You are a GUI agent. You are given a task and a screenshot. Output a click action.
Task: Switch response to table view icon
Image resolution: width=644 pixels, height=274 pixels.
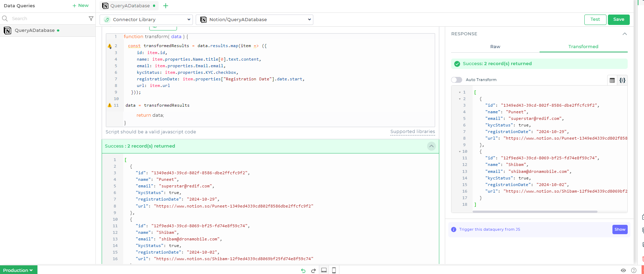click(612, 80)
